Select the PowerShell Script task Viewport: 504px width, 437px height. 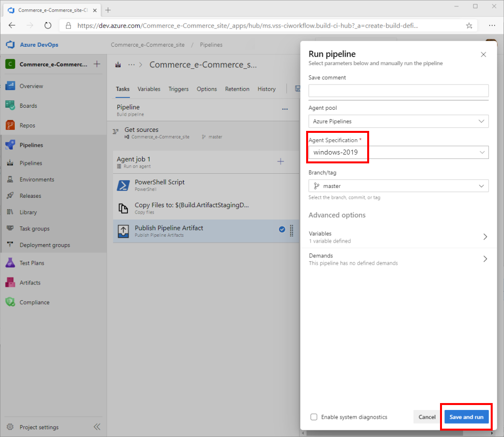click(159, 185)
